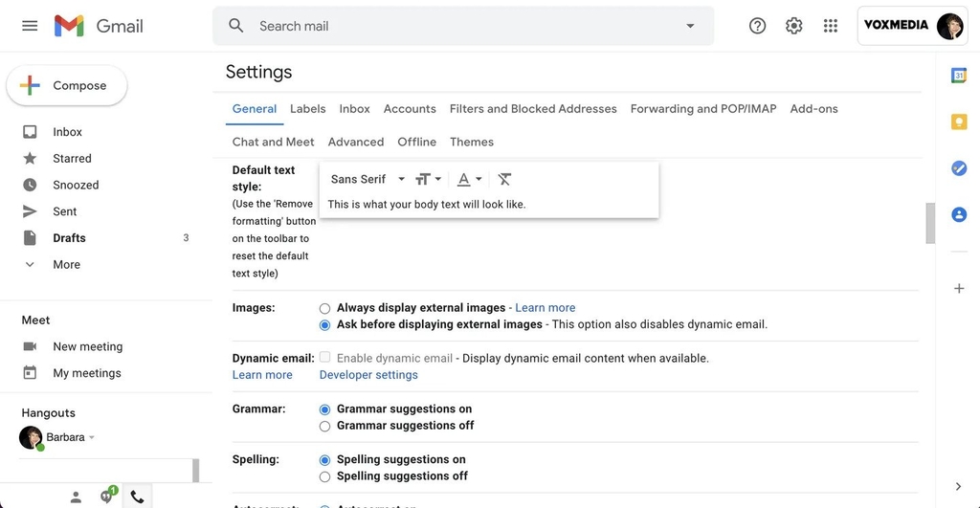Switch to the Themes tab
The width and height of the screenshot is (980, 508).
coord(472,142)
